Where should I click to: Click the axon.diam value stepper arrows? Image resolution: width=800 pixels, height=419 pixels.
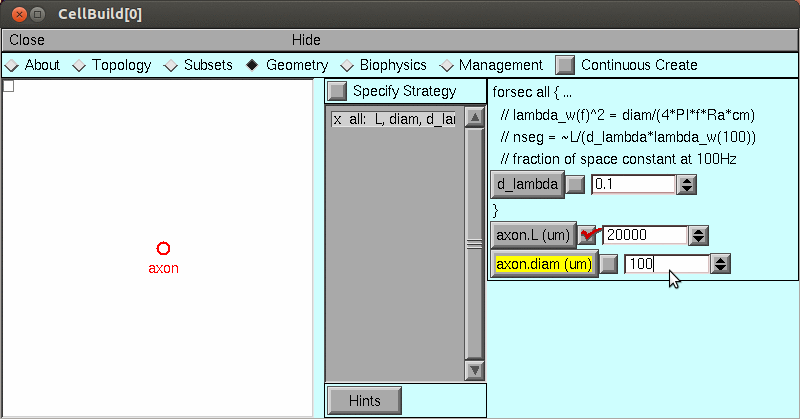(x=719, y=264)
